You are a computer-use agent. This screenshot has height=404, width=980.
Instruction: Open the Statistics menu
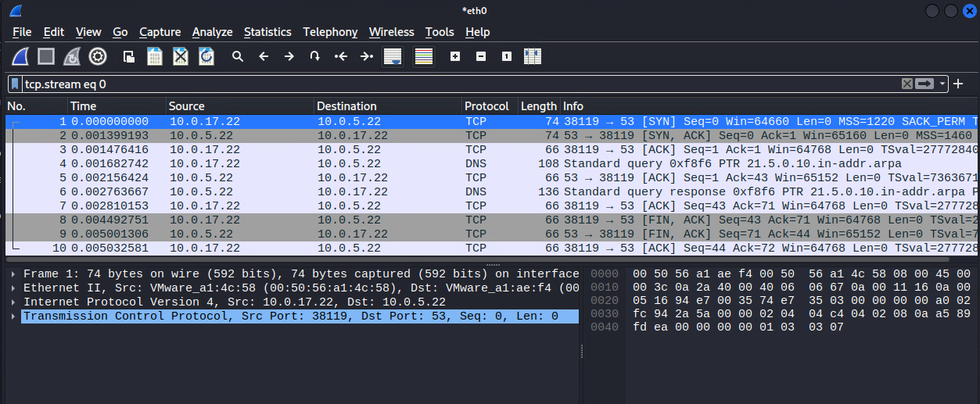point(267,32)
